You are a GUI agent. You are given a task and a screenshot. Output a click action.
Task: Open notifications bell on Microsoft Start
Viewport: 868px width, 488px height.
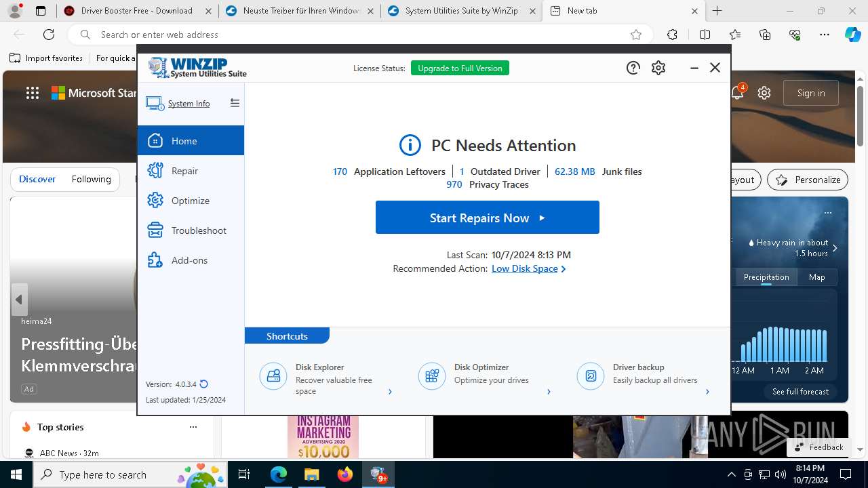click(x=738, y=93)
